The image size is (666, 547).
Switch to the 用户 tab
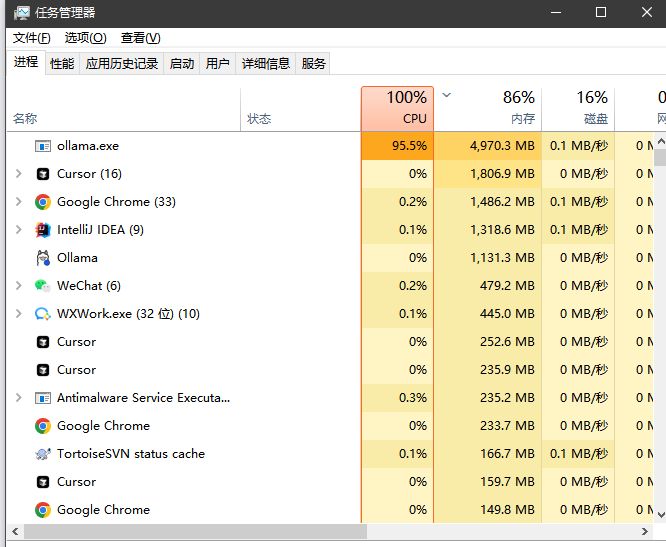[217, 64]
